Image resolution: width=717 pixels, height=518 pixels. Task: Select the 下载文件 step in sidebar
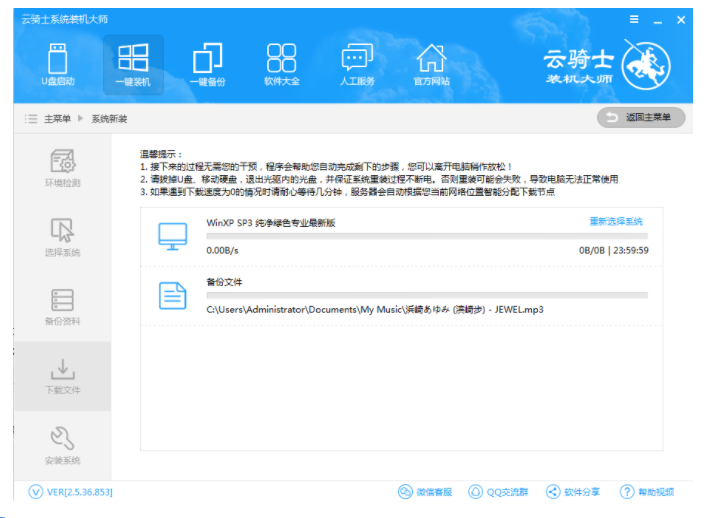[x=62, y=376]
